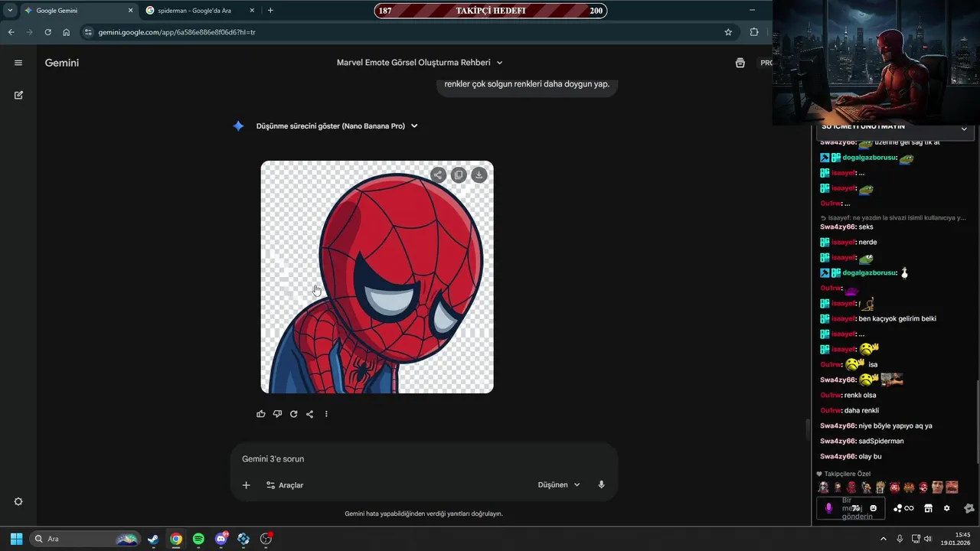Click the purple microphone in chat input
980x551 pixels.
tap(828, 508)
